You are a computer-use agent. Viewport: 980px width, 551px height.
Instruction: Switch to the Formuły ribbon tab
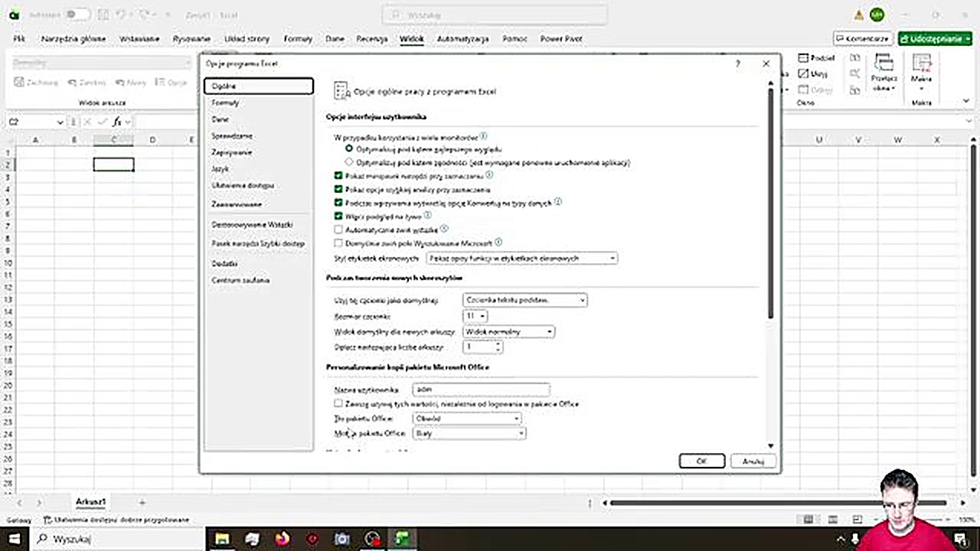pos(298,38)
